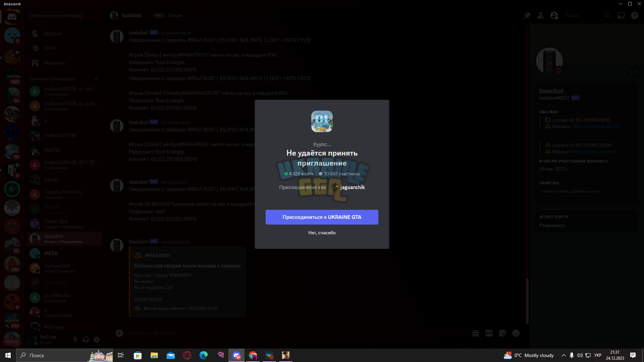Focus the "Найти или начать беседу" search box
The height and width of the screenshot is (362, 644).
[x=64, y=15]
